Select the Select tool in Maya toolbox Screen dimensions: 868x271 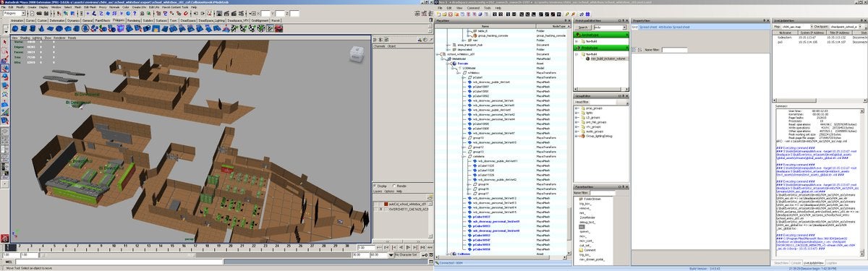pyautogui.click(x=4, y=42)
